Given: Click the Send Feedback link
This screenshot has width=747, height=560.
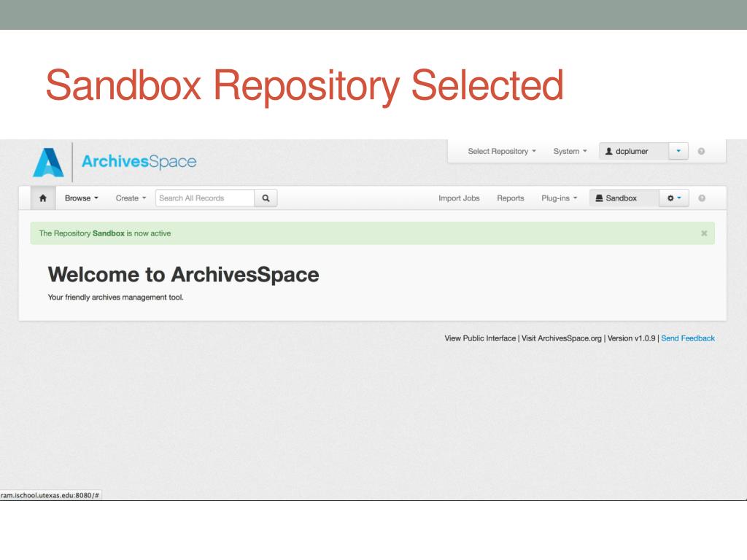Looking at the screenshot, I should pos(688,338).
